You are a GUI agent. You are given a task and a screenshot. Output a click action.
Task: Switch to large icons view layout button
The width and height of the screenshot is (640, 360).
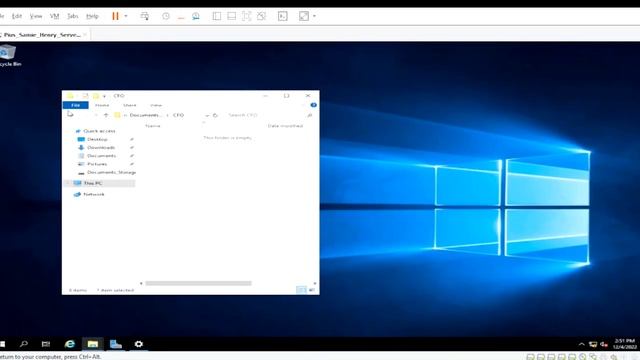pos(312,290)
